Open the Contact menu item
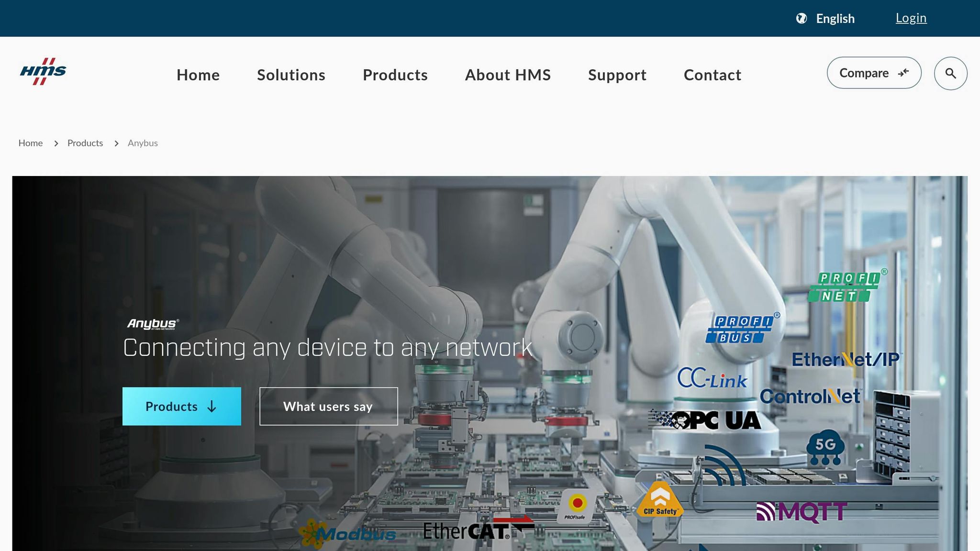The width and height of the screenshot is (980, 551). 713,75
